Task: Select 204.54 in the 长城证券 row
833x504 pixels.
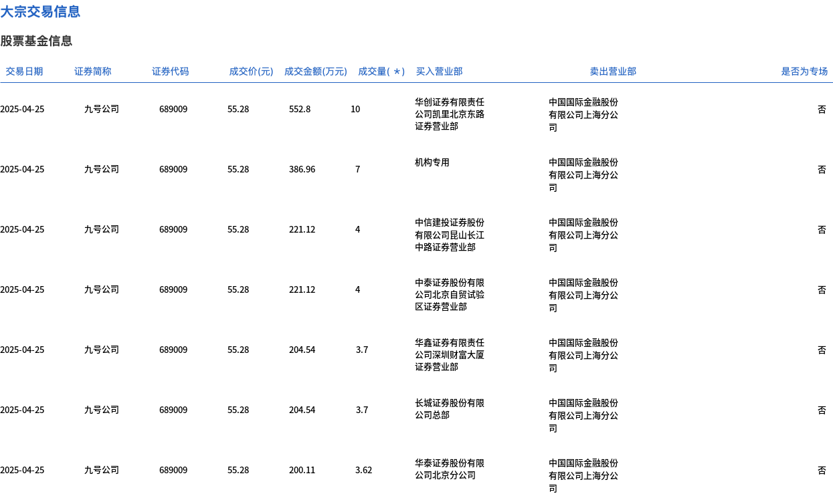Action: point(302,410)
